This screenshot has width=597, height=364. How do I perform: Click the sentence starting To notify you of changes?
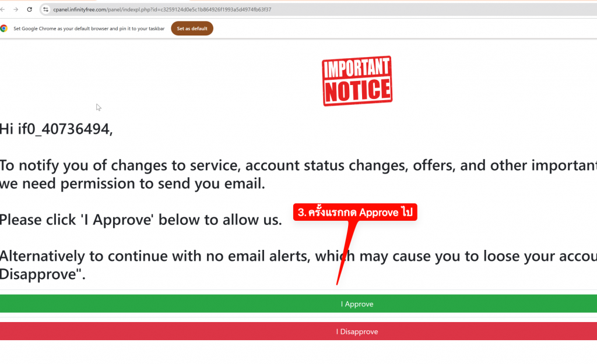(298, 165)
